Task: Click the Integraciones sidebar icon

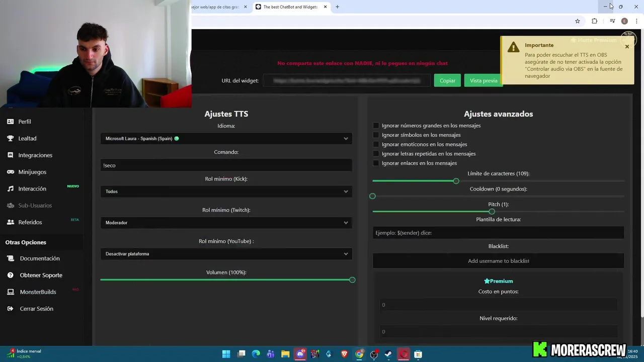Action: 10,155
